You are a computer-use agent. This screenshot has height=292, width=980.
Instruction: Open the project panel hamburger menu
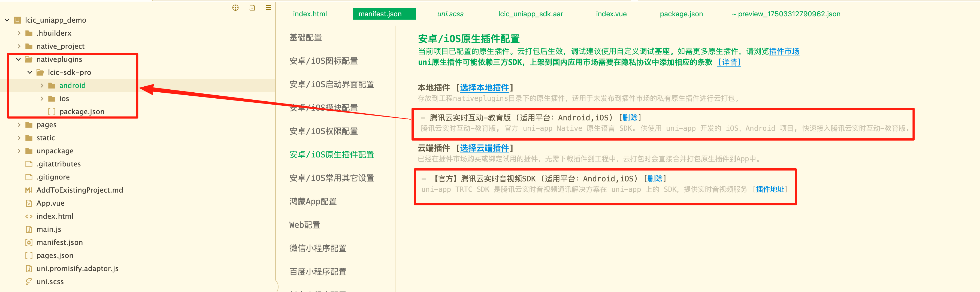coord(268,8)
